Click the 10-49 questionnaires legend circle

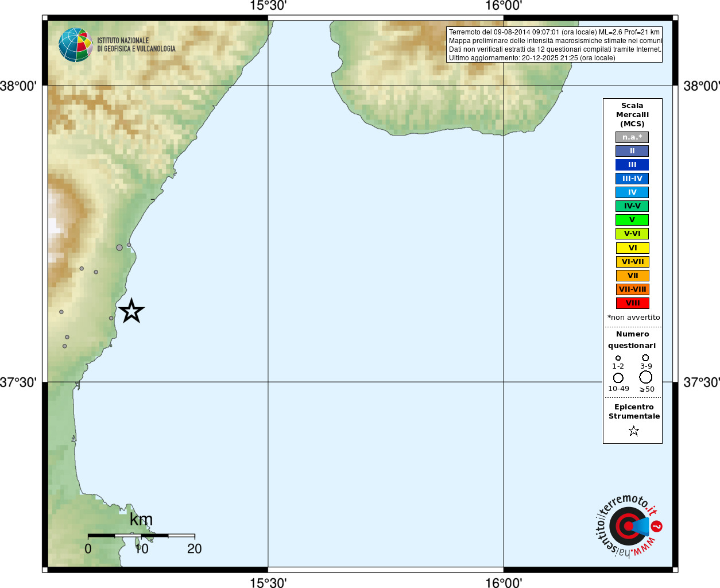pos(618,378)
